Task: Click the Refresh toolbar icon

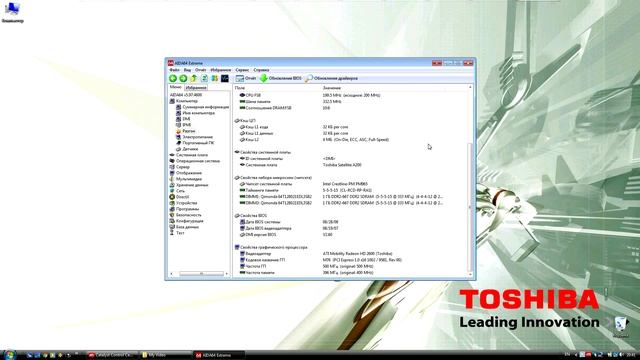Action: [x=204, y=78]
